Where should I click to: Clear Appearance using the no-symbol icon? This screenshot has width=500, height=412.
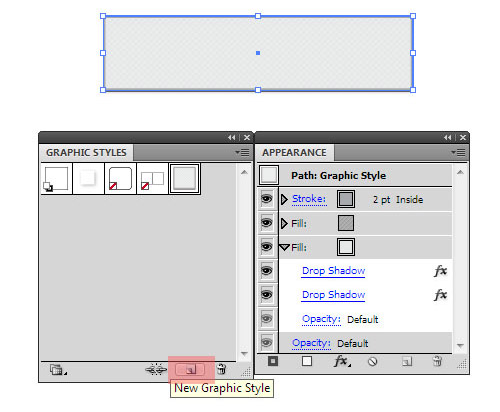point(372,362)
